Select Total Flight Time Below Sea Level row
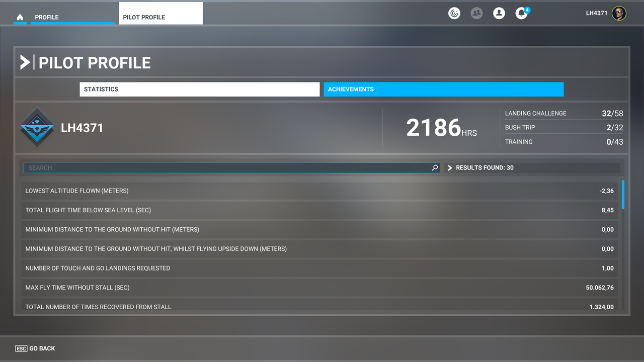 [x=319, y=210]
